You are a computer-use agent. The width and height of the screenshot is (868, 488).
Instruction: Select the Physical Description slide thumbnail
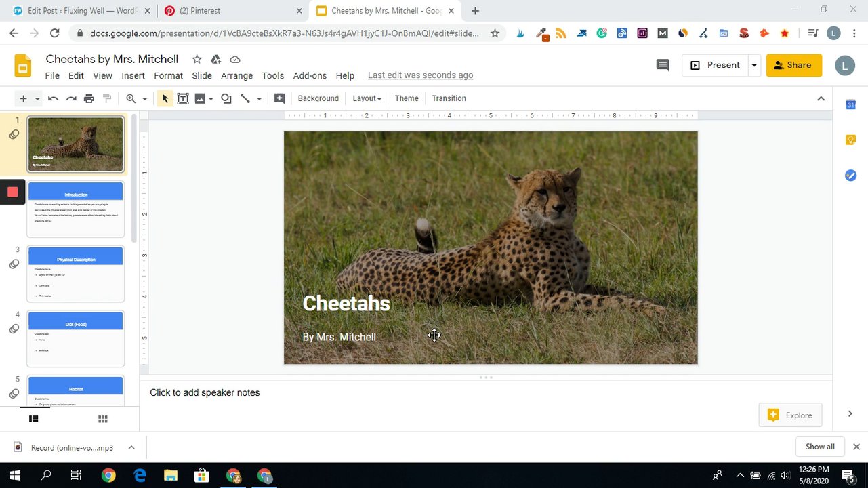pyautogui.click(x=75, y=274)
